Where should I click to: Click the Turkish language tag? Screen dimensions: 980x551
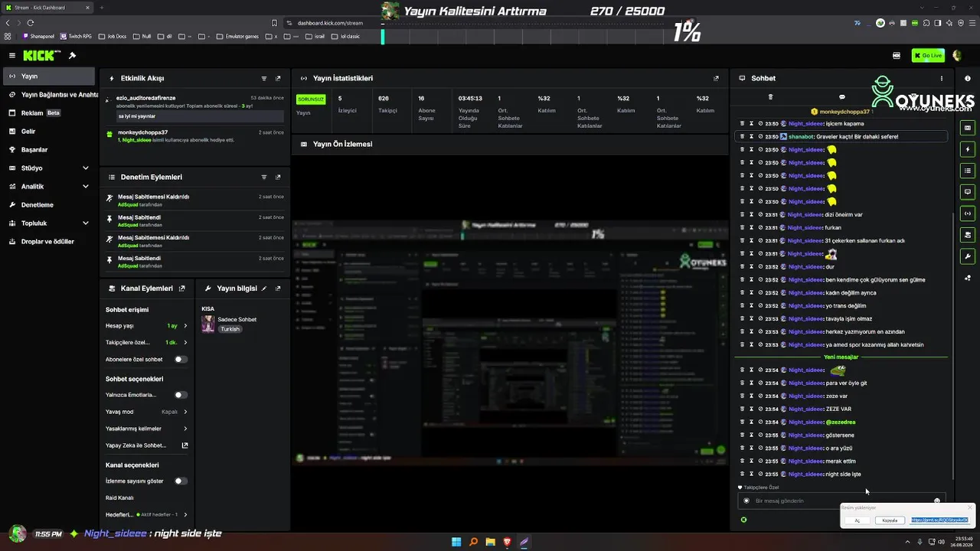click(230, 329)
